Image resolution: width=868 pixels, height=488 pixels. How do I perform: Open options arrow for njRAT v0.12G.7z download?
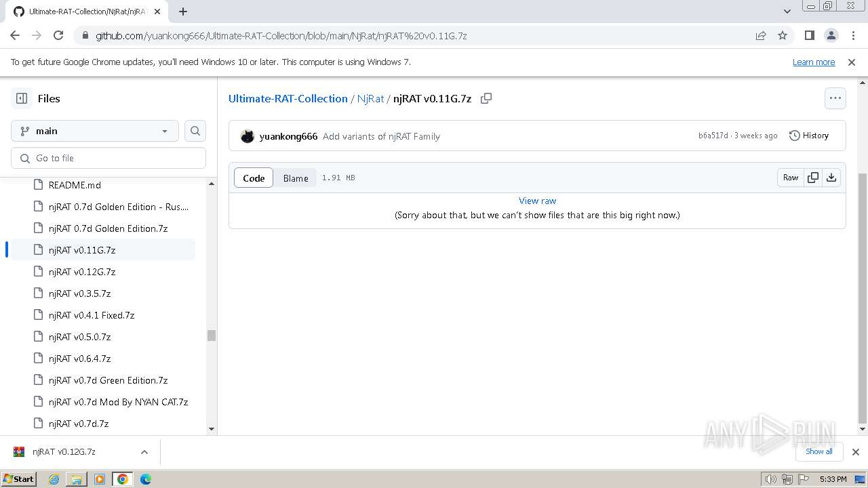point(144,451)
